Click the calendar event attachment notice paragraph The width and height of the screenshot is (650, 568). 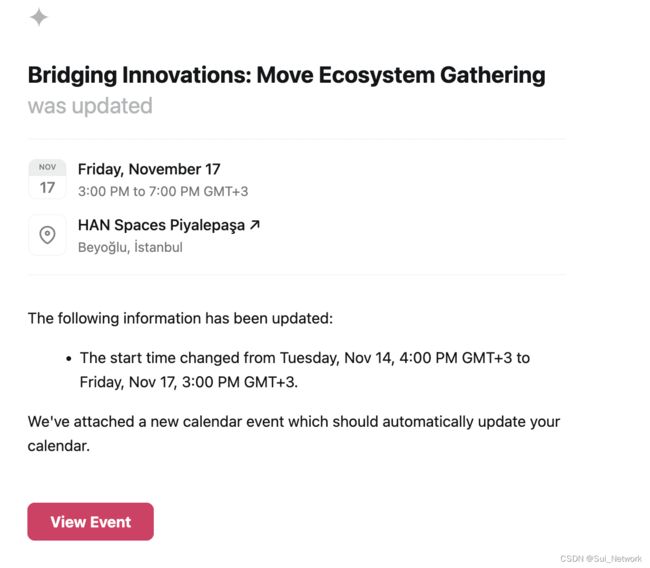coord(294,434)
